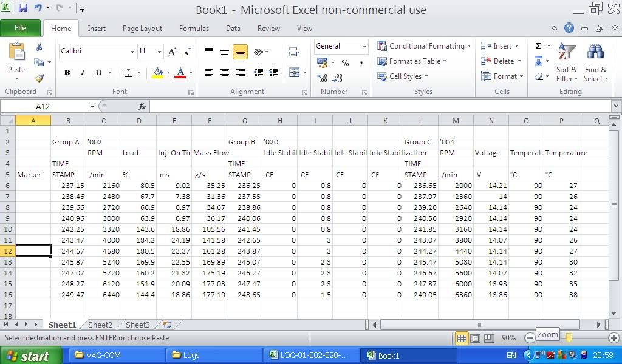
Task: Switch to the Formulas ribbon tab
Action: (194, 28)
